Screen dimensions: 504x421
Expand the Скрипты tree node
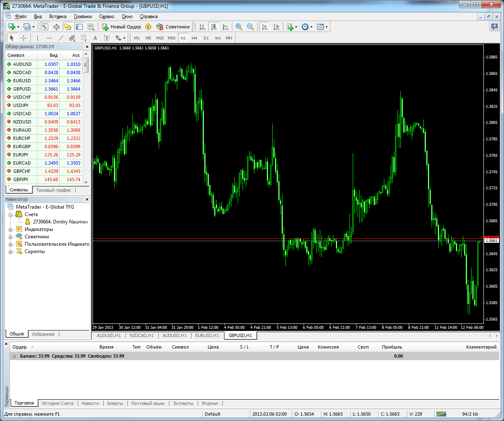tap(11, 251)
